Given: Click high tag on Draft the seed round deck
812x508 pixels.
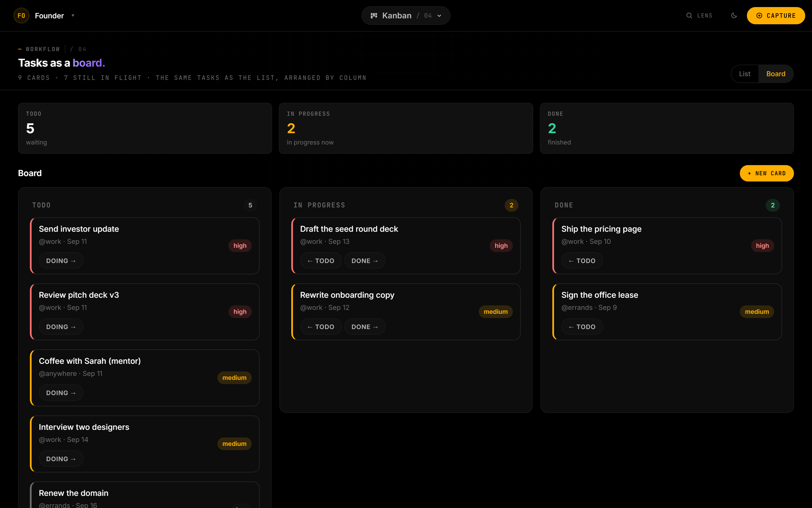Looking at the screenshot, I should pos(501,246).
